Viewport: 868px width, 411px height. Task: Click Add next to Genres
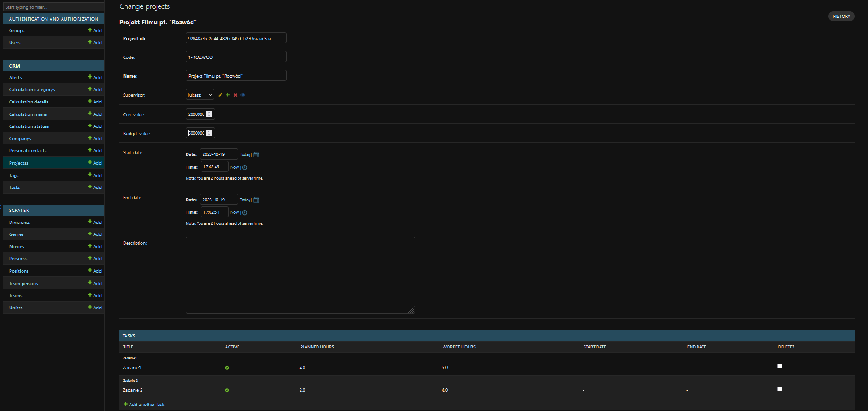(95, 234)
